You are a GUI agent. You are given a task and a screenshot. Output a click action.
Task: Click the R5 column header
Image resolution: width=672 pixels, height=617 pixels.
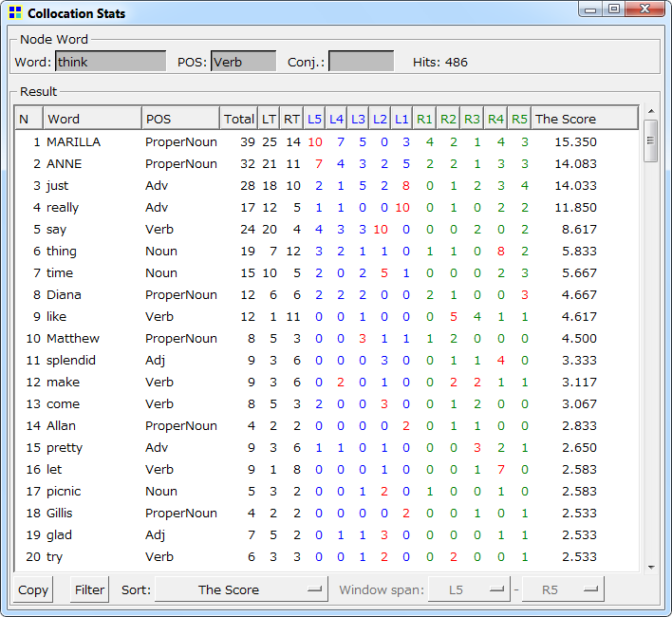519,119
